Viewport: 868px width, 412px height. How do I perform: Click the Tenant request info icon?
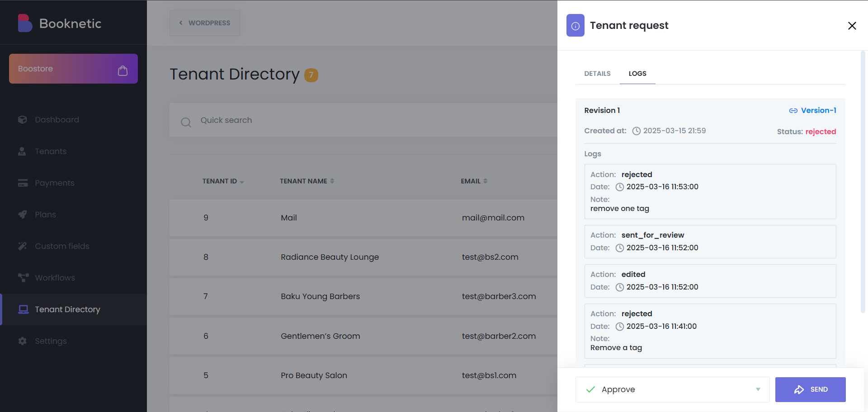576,26
